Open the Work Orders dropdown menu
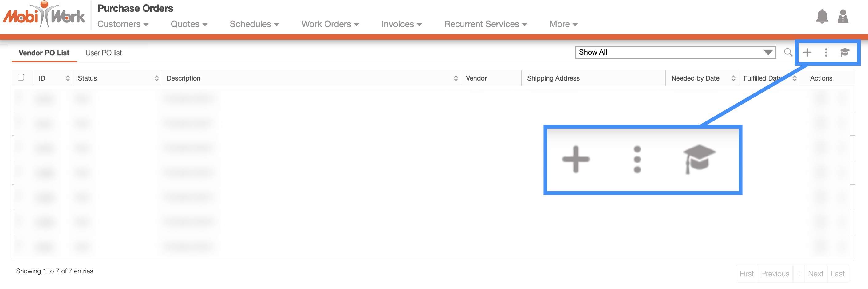The height and width of the screenshot is (289, 868). click(330, 24)
